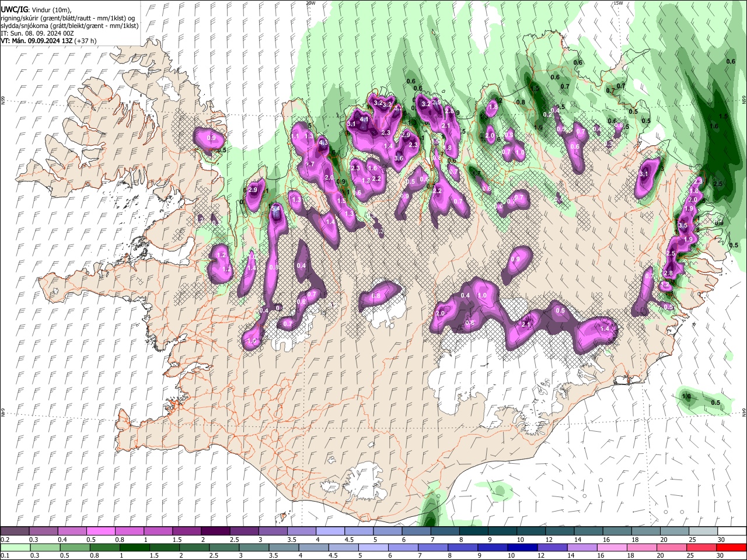
Task: Click the 'VT: Mán. 09.09.2024 13Z (+37 h)' line
Action: pos(49,41)
